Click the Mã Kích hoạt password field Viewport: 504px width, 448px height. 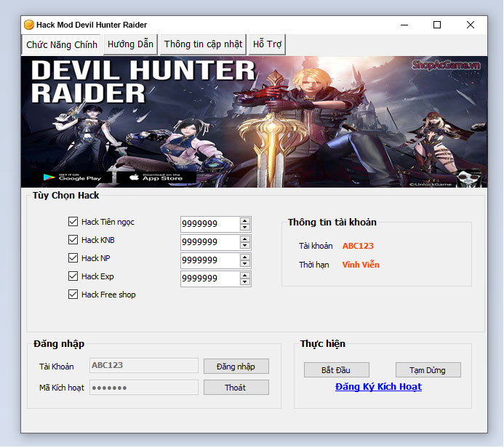143,388
